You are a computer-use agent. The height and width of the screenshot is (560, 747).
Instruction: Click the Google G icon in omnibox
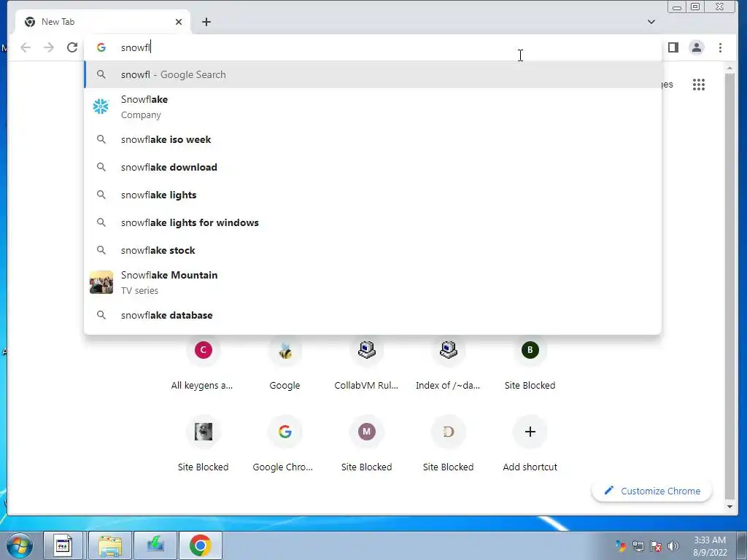tap(101, 47)
